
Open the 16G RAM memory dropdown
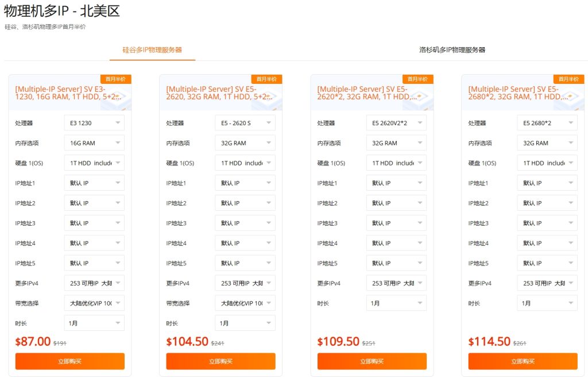pos(94,142)
